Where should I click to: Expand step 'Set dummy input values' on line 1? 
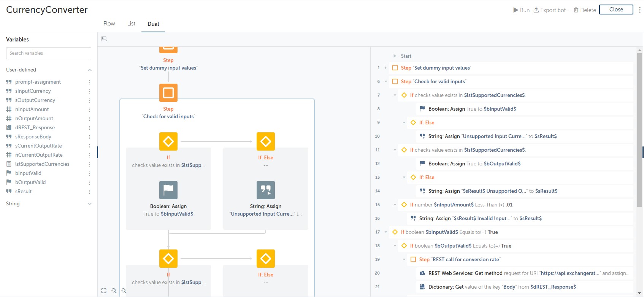click(385, 68)
